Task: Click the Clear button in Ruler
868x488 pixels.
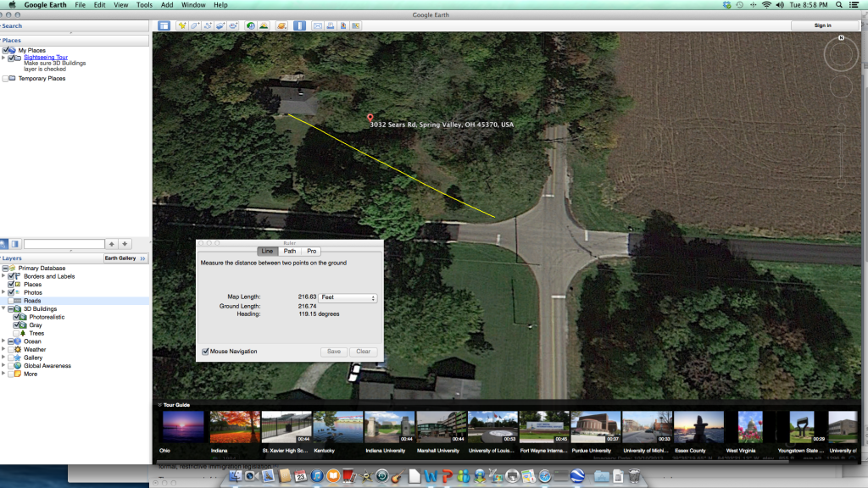Action: pyautogui.click(x=363, y=352)
